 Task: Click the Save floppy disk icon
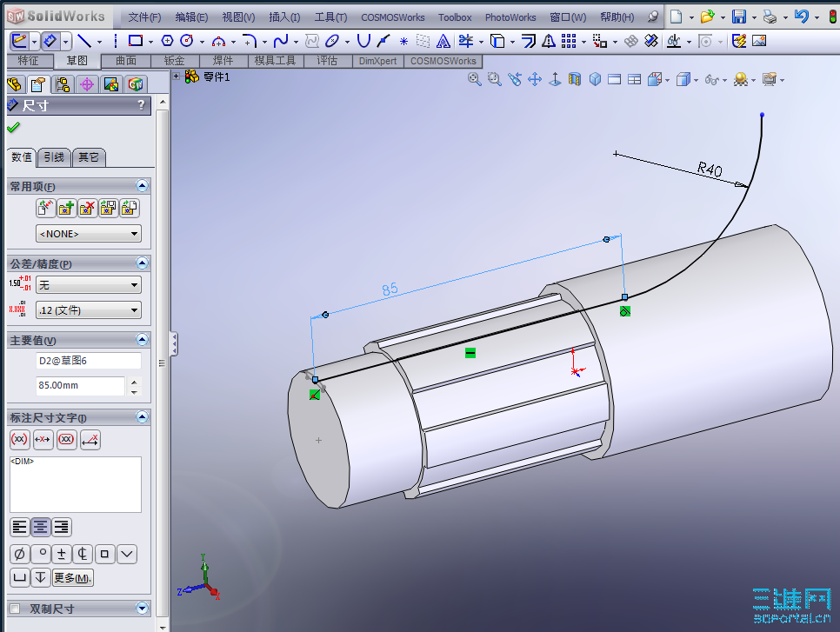click(739, 17)
